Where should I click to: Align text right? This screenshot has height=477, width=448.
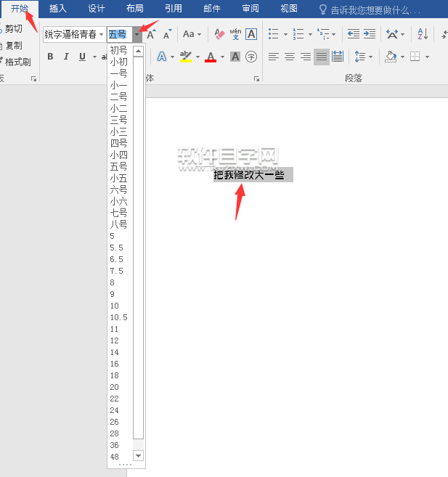coord(306,57)
